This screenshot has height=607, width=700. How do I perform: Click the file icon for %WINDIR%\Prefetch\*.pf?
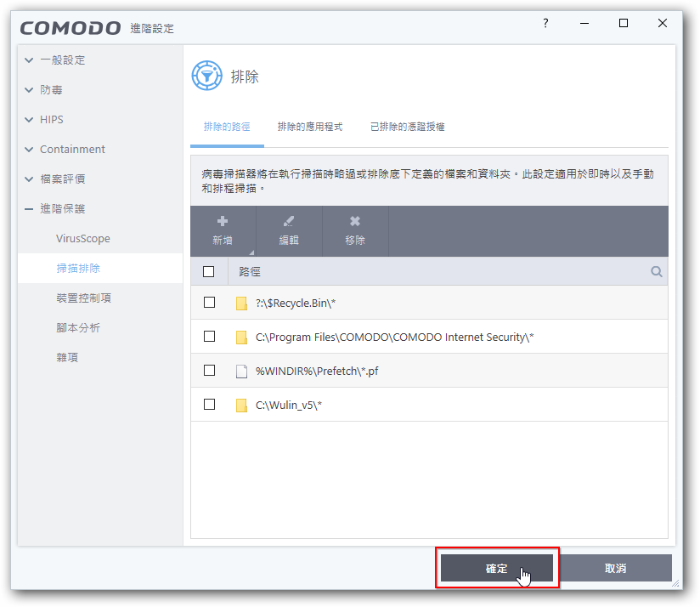click(241, 372)
